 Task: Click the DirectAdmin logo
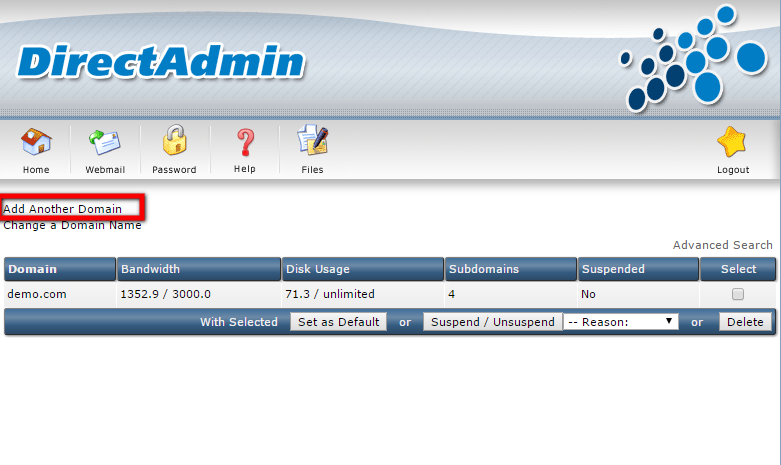click(160, 62)
